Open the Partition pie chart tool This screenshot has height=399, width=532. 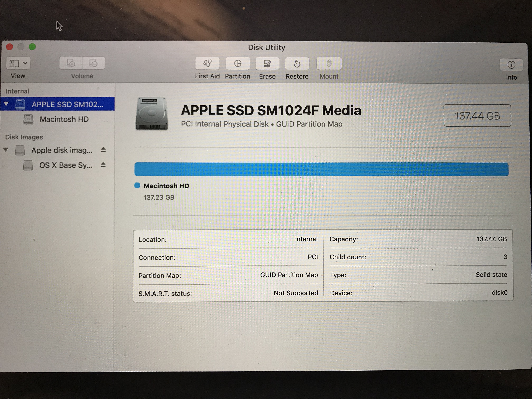pyautogui.click(x=238, y=63)
